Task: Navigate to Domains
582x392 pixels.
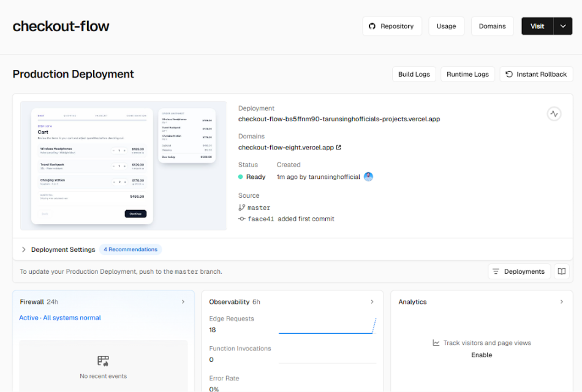Action: [x=492, y=26]
